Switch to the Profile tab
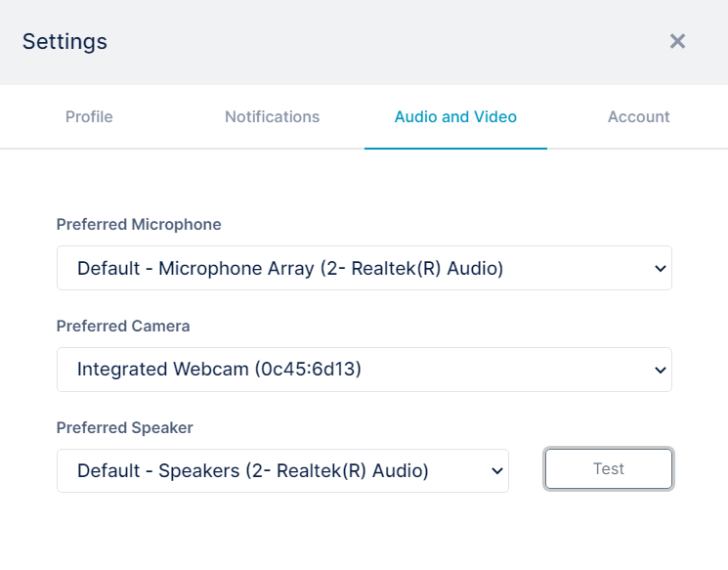Viewport: 728px width, 570px height. coord(89,116)
